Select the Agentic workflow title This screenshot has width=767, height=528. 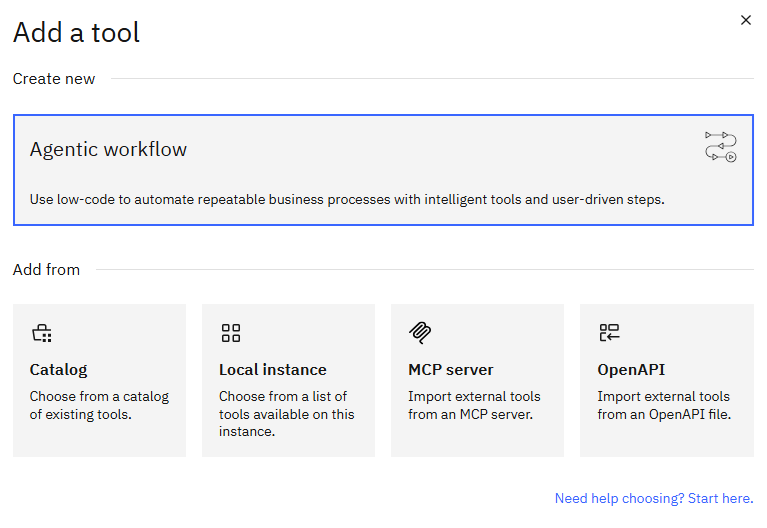coord(108,150)
